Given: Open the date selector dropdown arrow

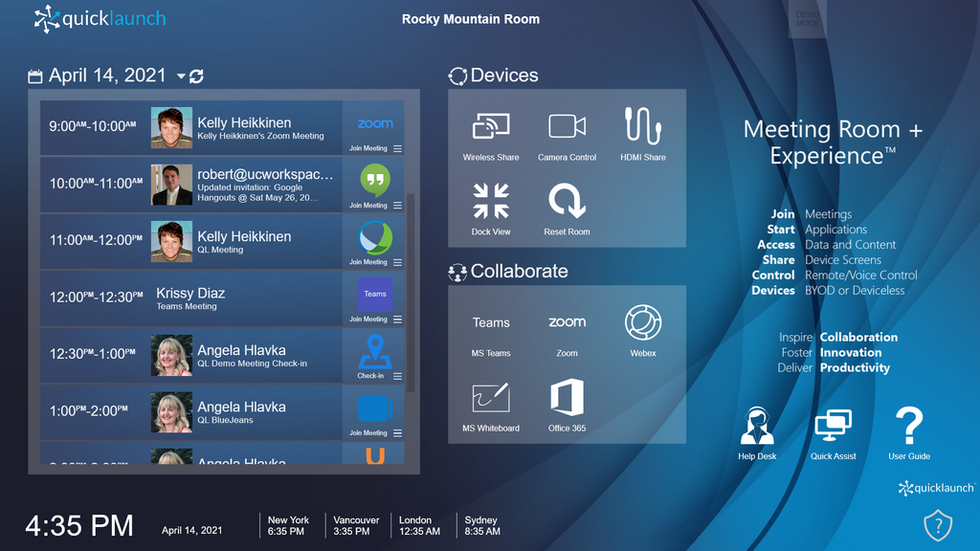Looking at the screenshot, I should point(181,77).
